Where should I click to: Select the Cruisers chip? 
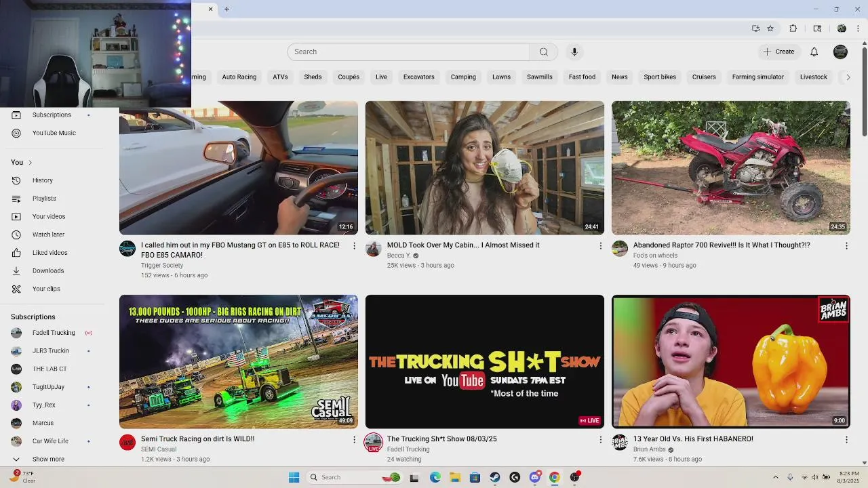pyautogui.click(x=704, y=77)
